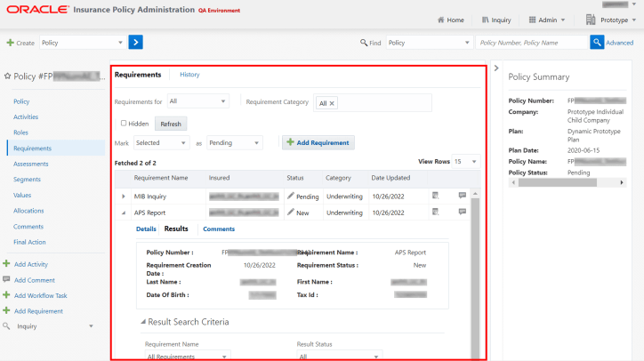Switch to the History tab
Screen dimensions: 644x361
[189, 75]
